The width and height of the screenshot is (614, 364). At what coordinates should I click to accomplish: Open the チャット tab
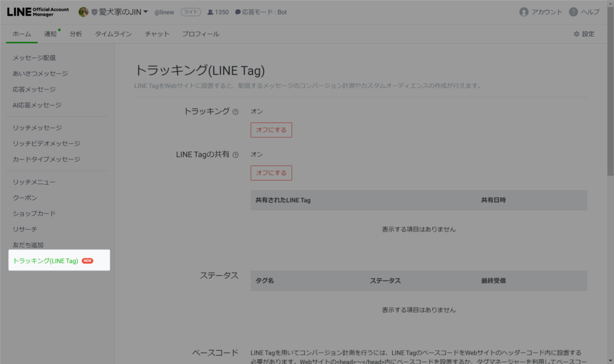click(156, 34)
